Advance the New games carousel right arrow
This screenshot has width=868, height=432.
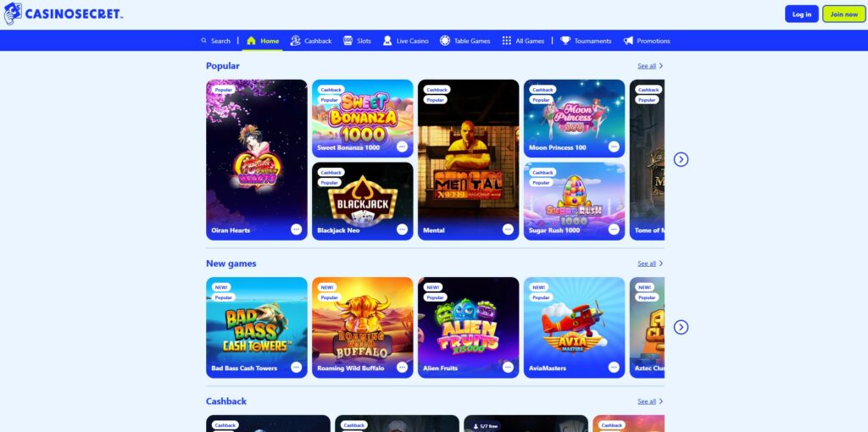(681, 327)
